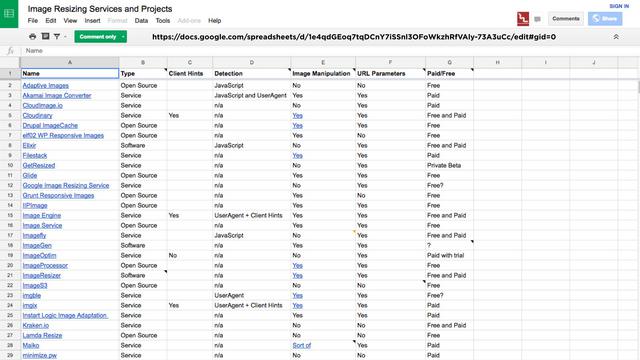Open the Comment only mode dropdown
Image resolution: width=640 pixels, height=360 pixels.
pos(100,37)
